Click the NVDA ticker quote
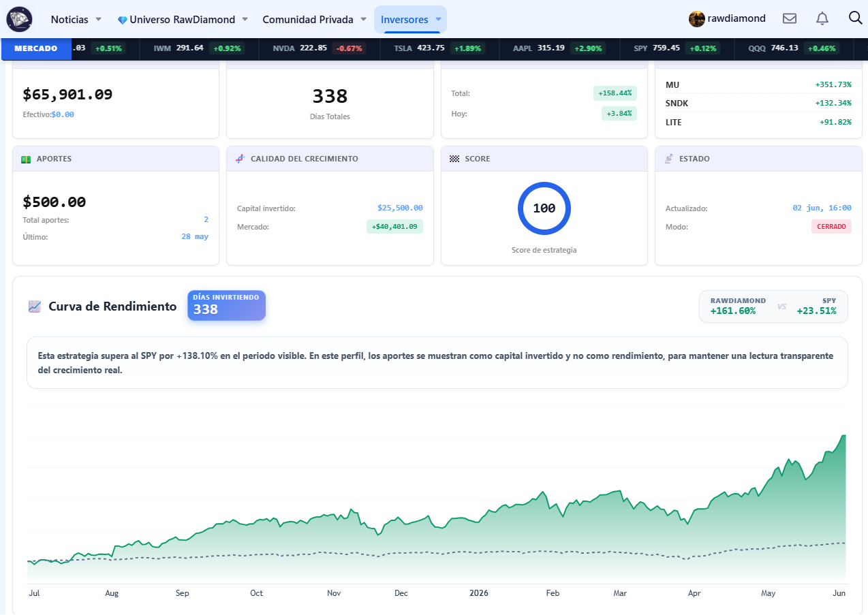The width and height of the screenshot is (868, 615). (x=318, y=48)
